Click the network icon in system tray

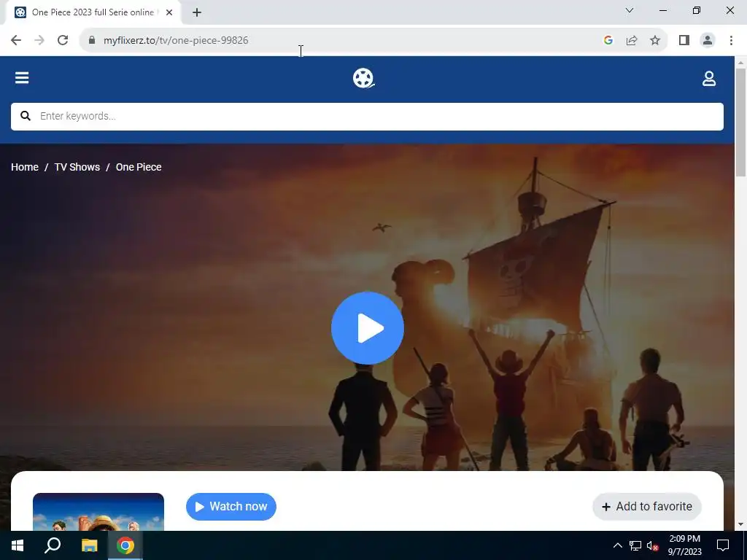635,545
